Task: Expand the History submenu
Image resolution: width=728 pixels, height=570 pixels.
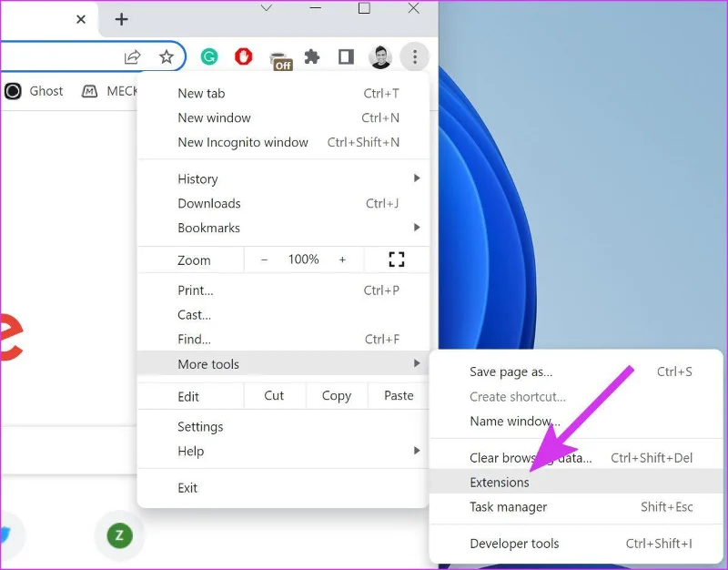Action: point(283,178)
